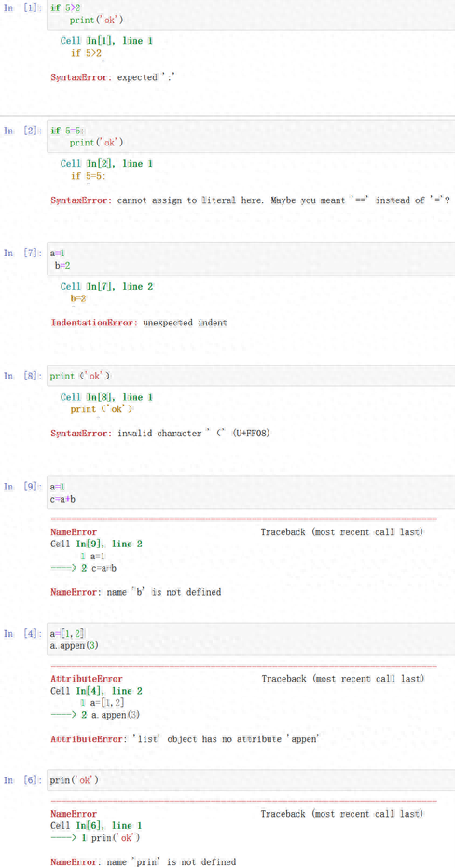This screenshot has height=868, width=455.
Task: Click 'Cell In[2], line 1' output text
Action: tap(106, 164)
